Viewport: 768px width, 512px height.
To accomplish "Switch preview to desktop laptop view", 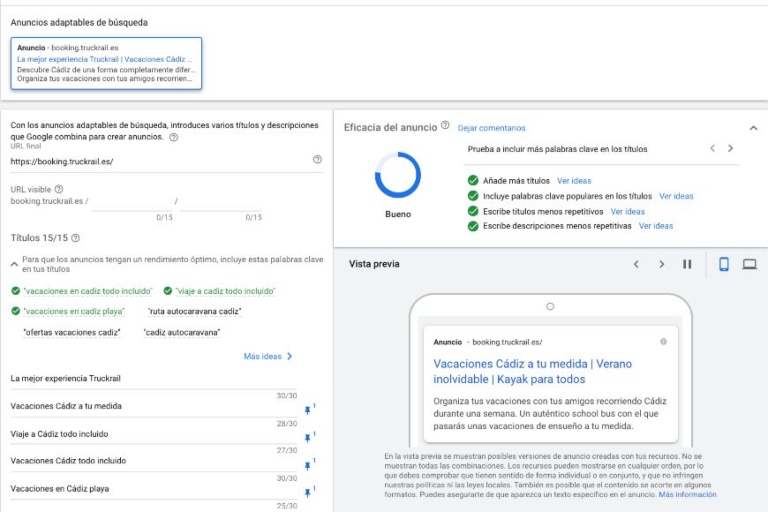I will click(749, 265).
